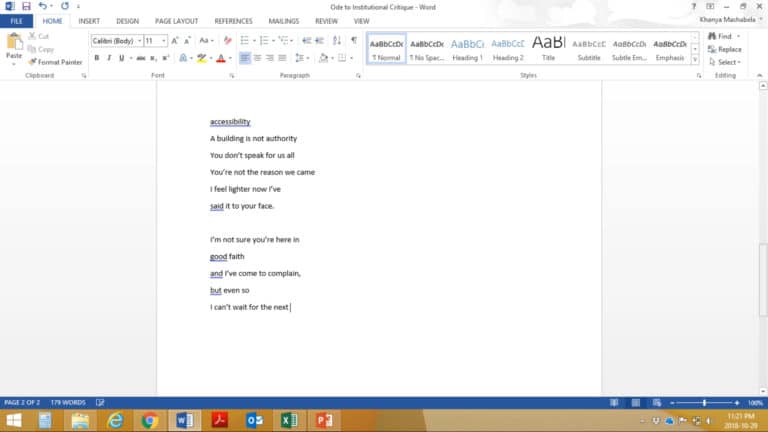Open the font size dropdown

(163, 41)
